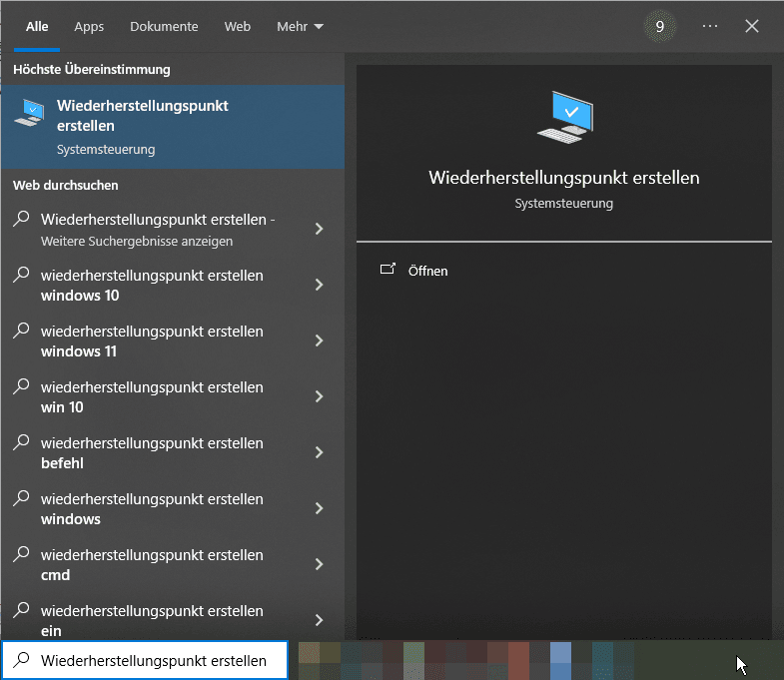Image resolution: width=784 pixels, height=680 pixels.
Task: Click the large monitor icon in preview pane
Action: point(565,117)
